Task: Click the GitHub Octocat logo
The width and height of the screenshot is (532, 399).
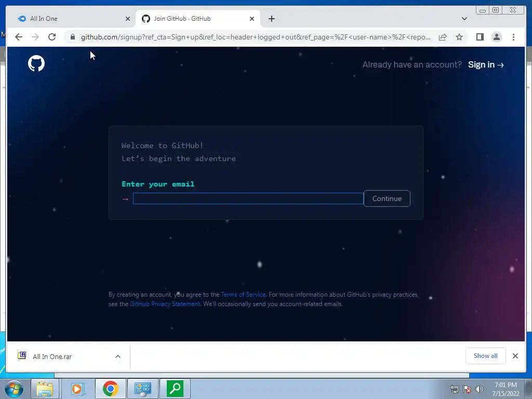Action: point(36,63)
